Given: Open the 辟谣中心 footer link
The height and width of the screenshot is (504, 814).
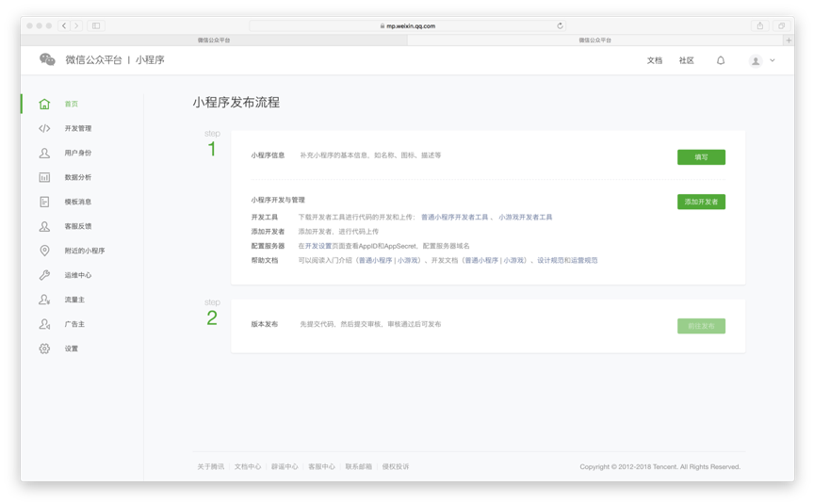Looking at the screenshot, I should point(285,466).
